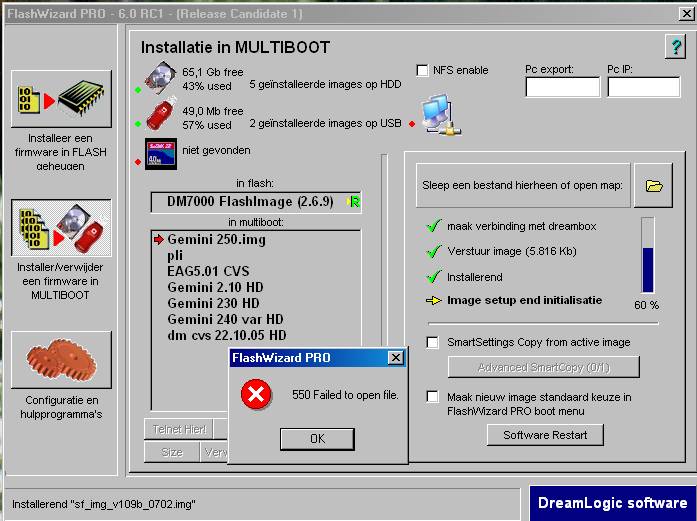Click status text Installerend sf_img_v109b_0702.img
Viewport: 697px width, 521px height.
pos(104,505)
